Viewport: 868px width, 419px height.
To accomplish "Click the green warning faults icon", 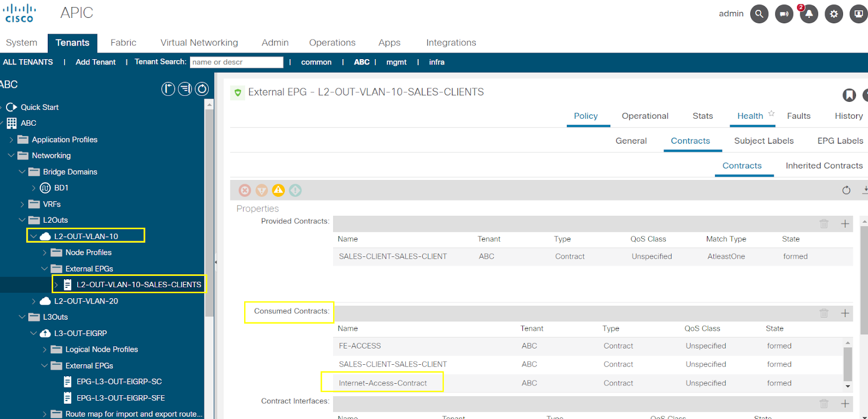I will coord(295,190).
